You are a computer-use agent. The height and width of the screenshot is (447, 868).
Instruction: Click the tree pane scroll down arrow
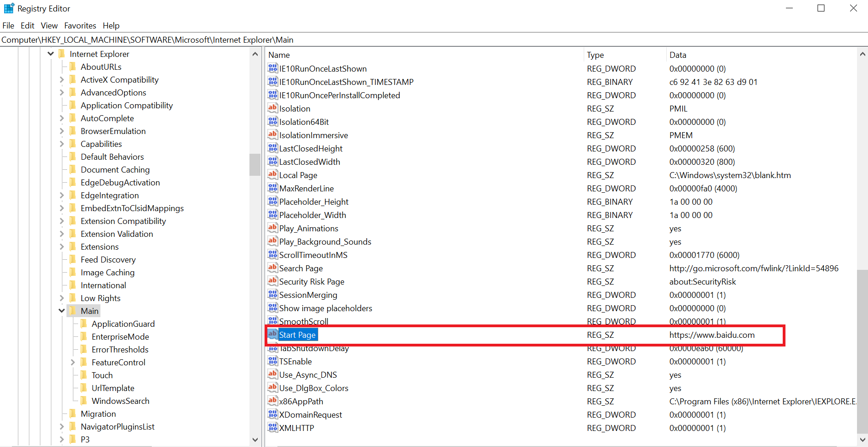[x=255, y=440]
